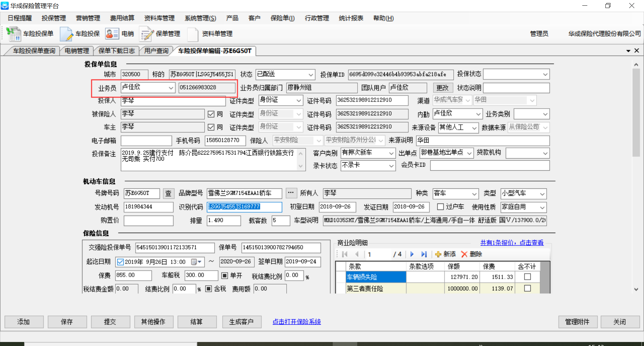Click the 保单管理 toolbar icon

147,34
